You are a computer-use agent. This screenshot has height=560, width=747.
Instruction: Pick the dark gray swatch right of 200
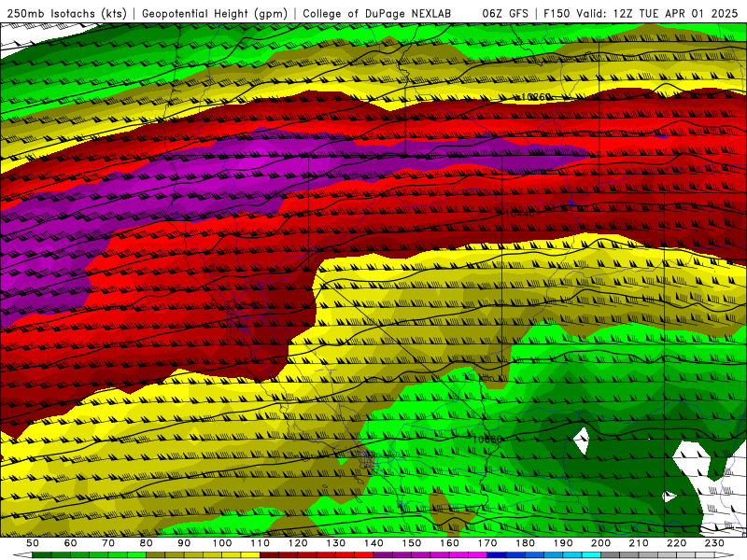coord(611,555)
